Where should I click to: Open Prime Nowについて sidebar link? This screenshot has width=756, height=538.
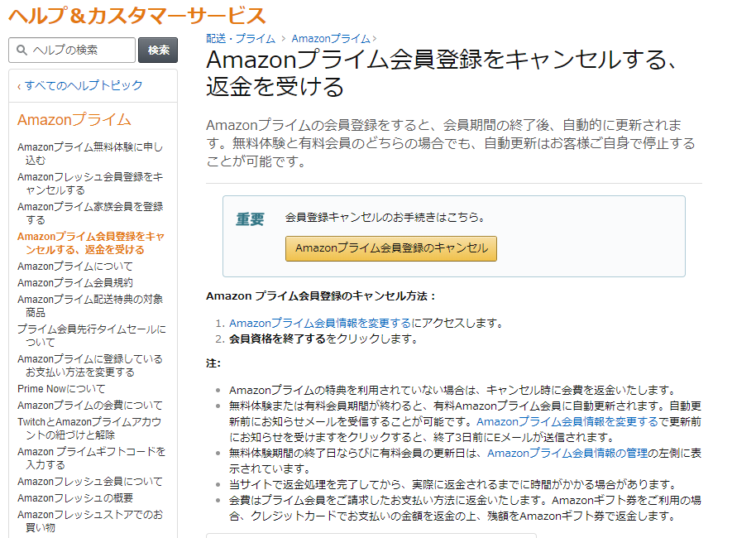61,389
